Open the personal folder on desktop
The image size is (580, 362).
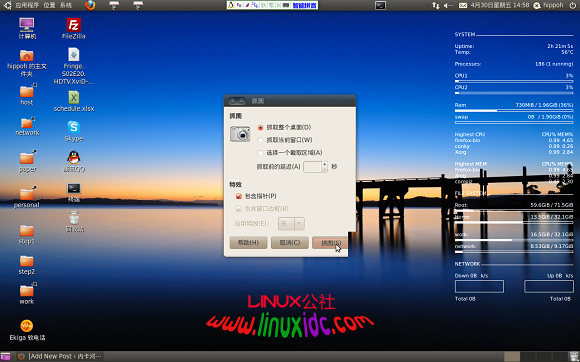[27, 197]
